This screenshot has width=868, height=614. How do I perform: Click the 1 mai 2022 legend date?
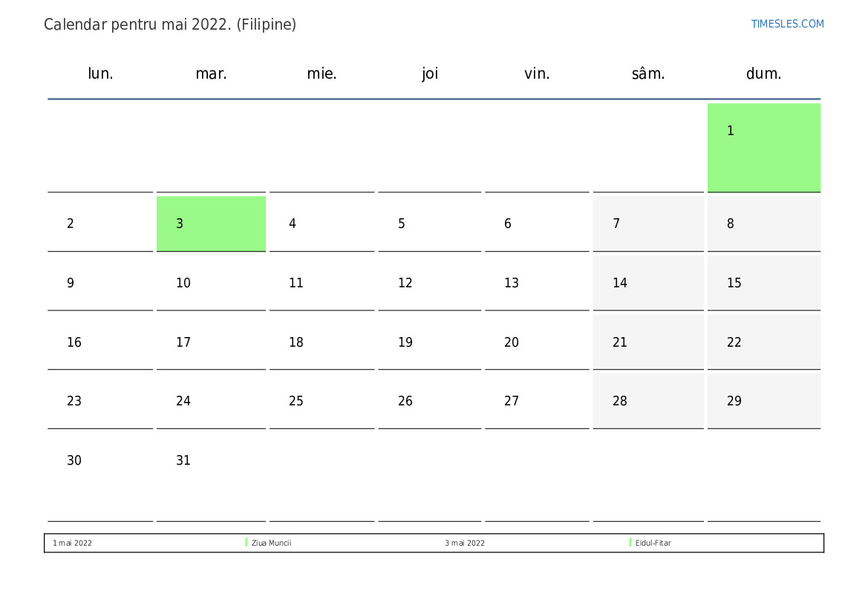click(73, 543)
